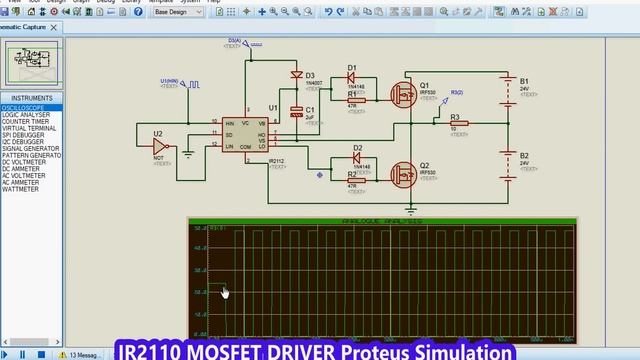The width and height of the screenshot is (640, 360).
Task: Click the blue pan/center cursor icon
Action: click(x=262, y=12)
